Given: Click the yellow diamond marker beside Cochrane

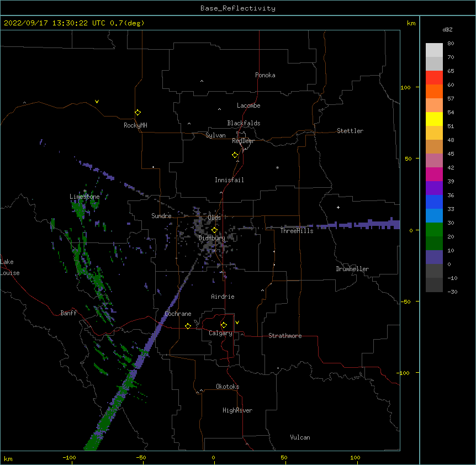Looking at the screenshot, I should tap(188, 326).
